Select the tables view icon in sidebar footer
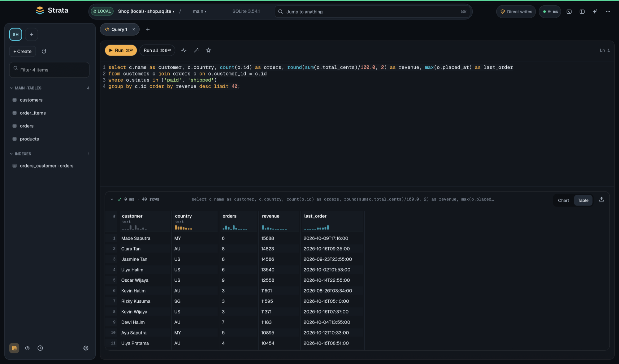This screenshot has height=364, width=619. click(14, 348)
